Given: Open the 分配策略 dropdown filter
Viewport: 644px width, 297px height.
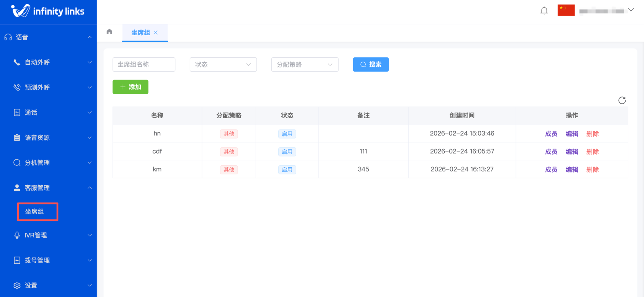Looking at the screenshot, I should 304,65.
